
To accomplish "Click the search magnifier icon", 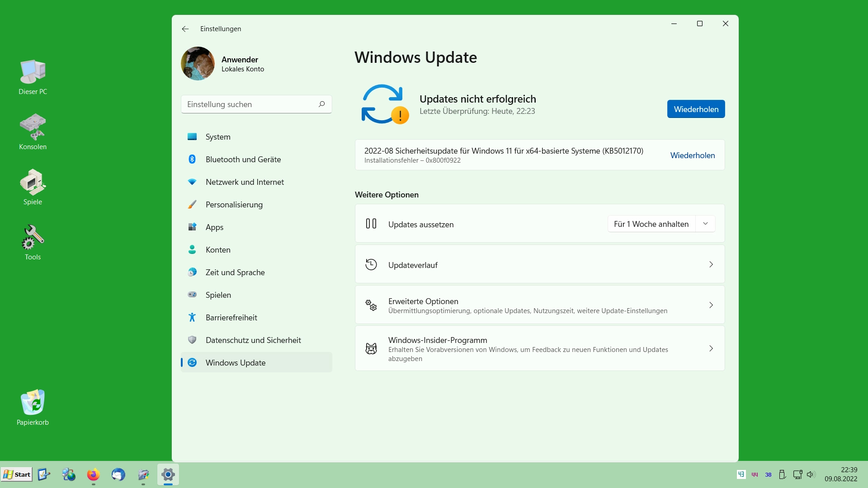I will [322, 104].
